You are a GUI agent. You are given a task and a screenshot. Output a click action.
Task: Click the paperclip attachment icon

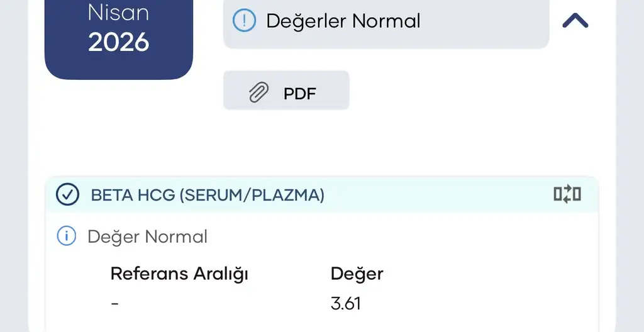(x=259, y=92)
